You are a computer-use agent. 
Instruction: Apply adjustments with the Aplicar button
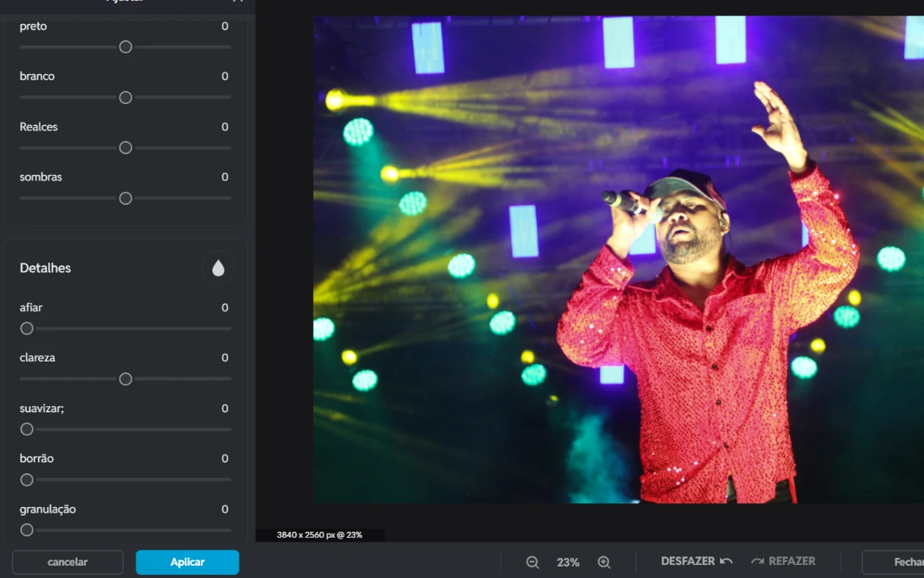tap(187, 563)
